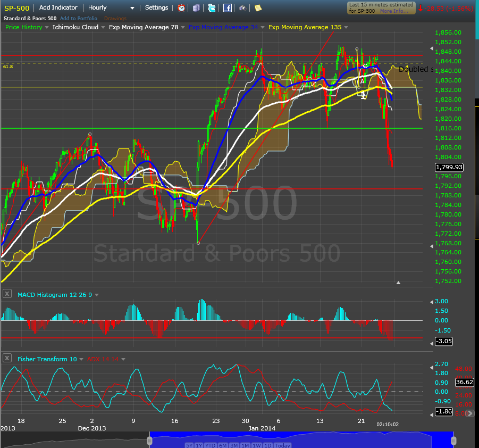Click left arrow marker beside MACD -3.05 value

(x=432, y=344)
